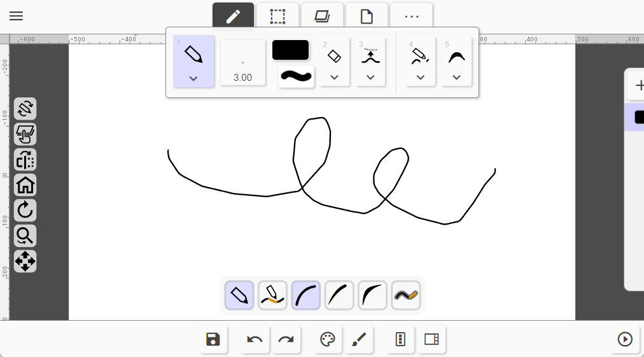This screenshot has height=357, width=644.
Task: Choose the thick-to-thin stroke style
Action: 372,295
